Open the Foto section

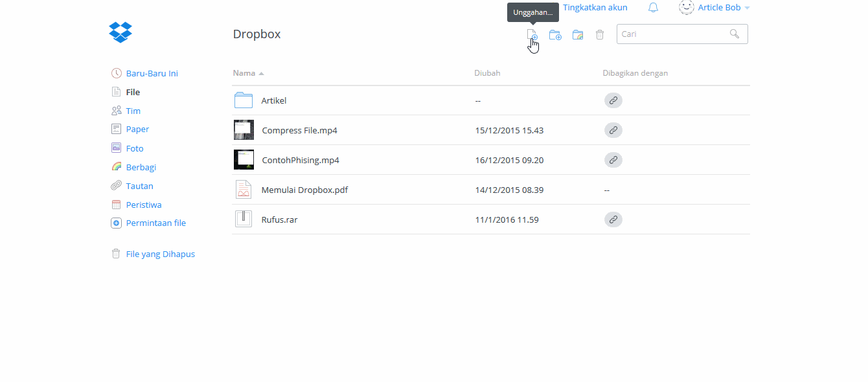coord(135,148)
